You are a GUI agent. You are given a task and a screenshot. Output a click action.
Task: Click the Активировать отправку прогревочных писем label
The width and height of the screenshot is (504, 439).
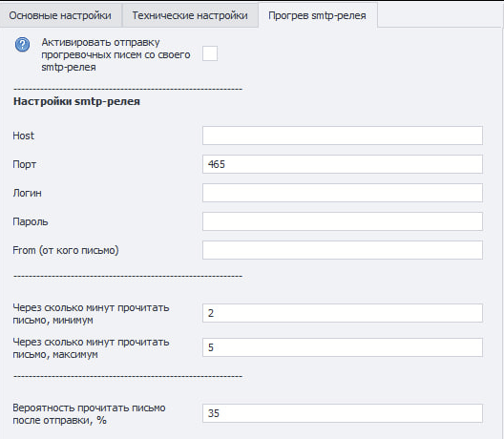click(x=115, y=54)
